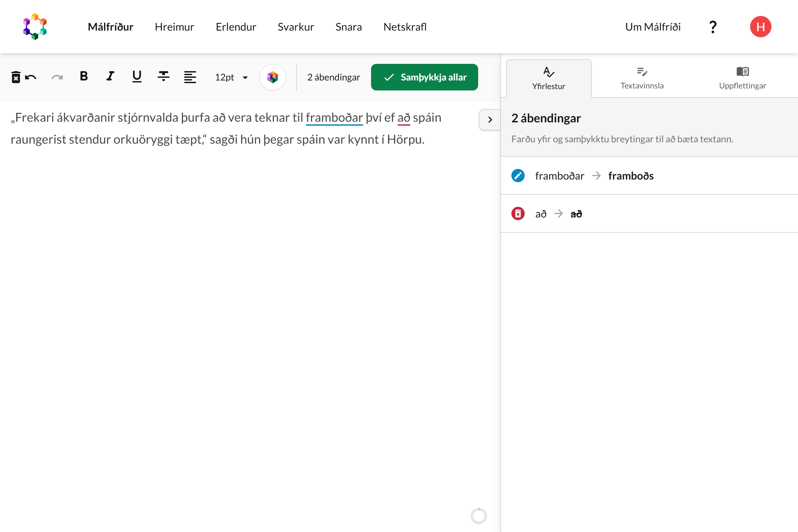Click the colorful cube button in toolbar
Screen dimensions: 798x532
pyautogui.click(x=272, y=77)
